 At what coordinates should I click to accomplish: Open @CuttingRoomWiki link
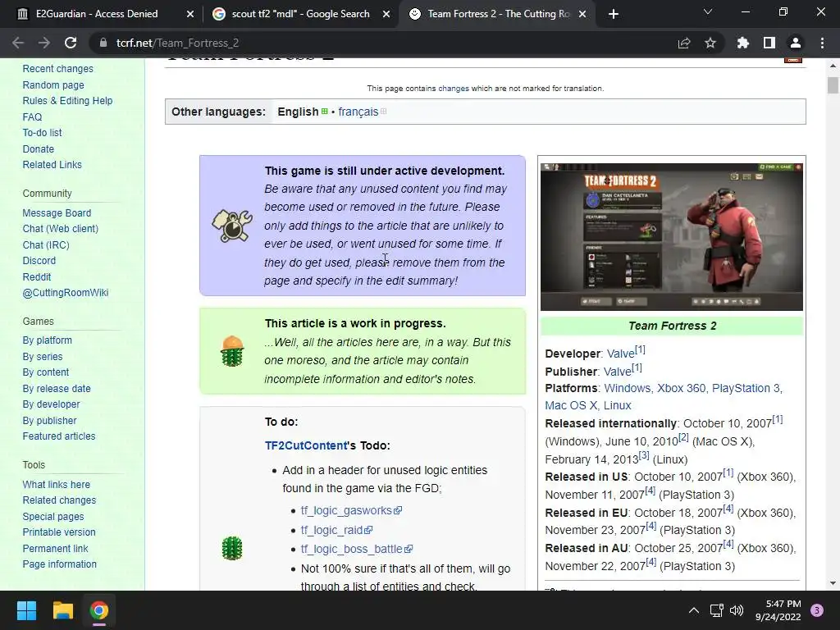[66, 293]
